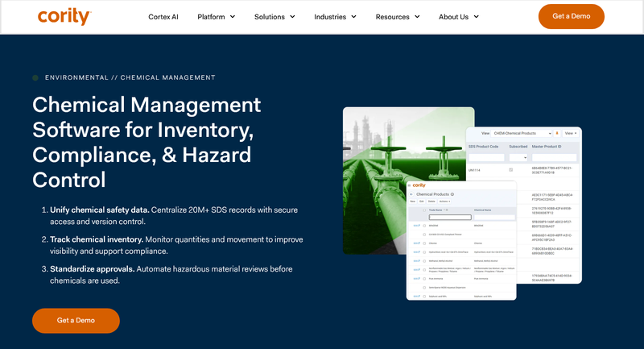The image size is (644, 349).
Task: Click the Track chemical inventory text
Action: [x=97, y=239]
